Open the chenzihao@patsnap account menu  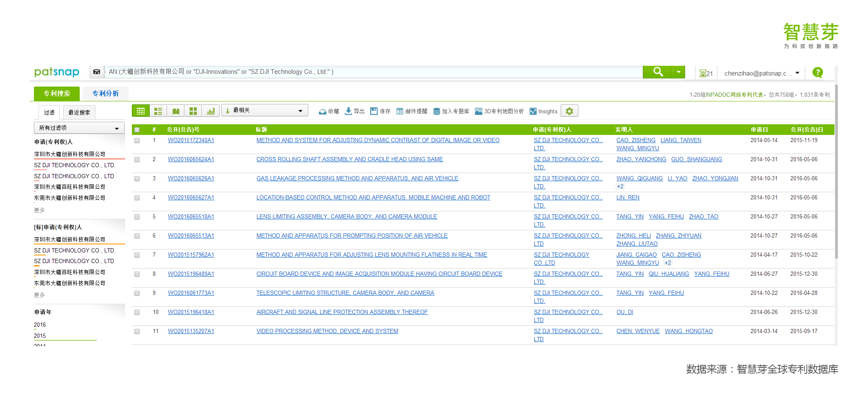tap(762, 73)
